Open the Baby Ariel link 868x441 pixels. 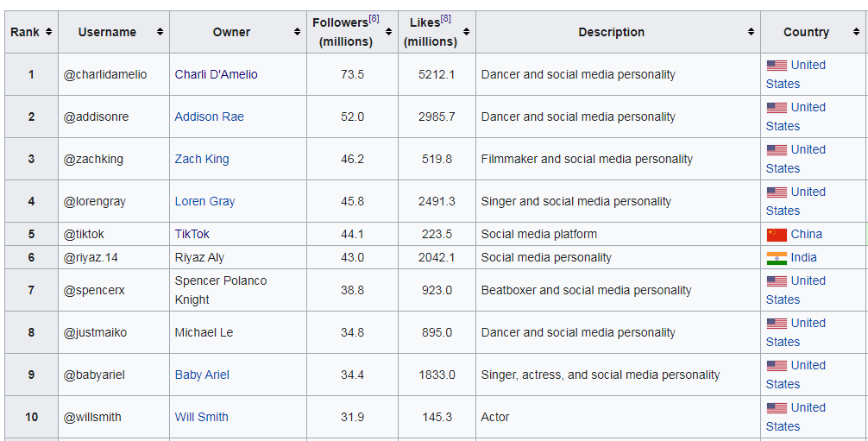pyautogui.click(x=202, y=375)
